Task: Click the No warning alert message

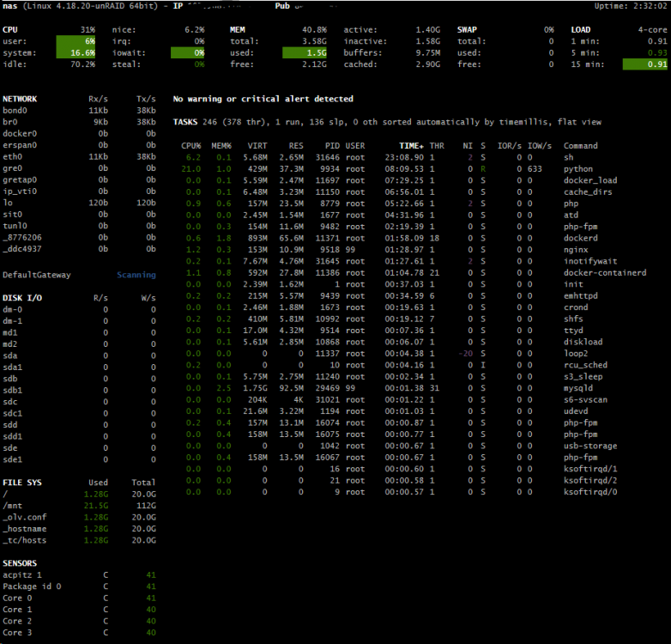Action: 263,99
